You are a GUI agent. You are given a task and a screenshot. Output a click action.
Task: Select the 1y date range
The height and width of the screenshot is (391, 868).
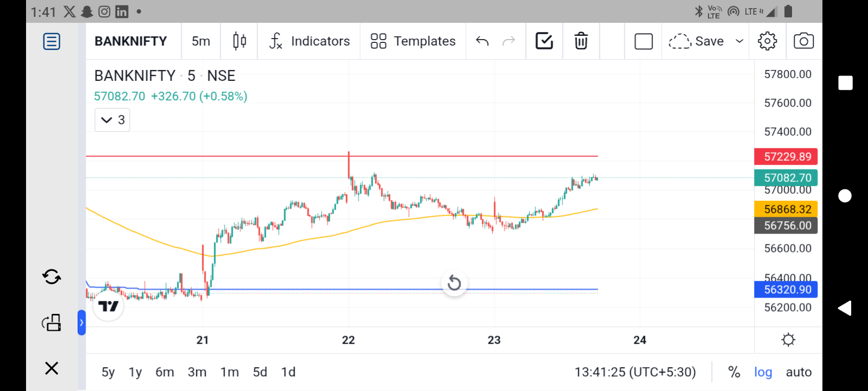135,372
